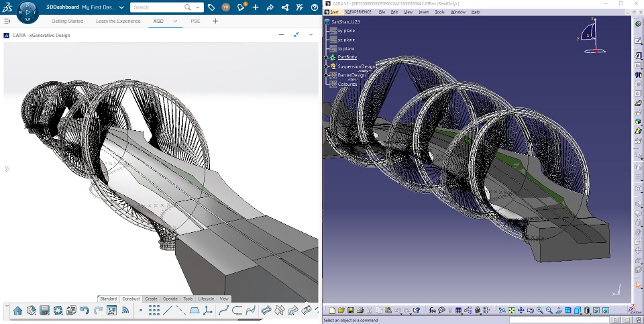Screen dimensions: 644x324
Task: Activate Pan tool in CATIA V5
Action: click(x=521, y=311)
